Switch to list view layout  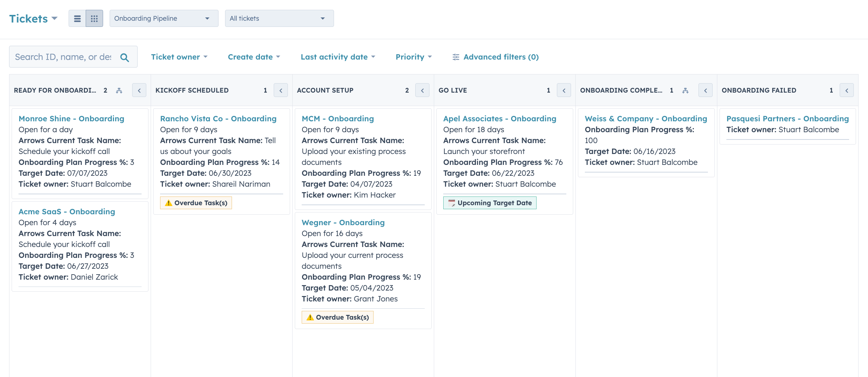(77, 18)
